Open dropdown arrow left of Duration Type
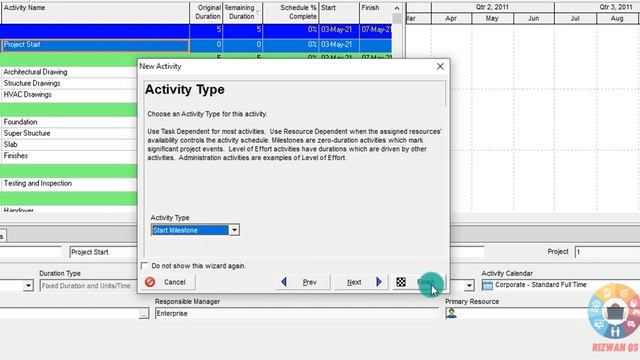Viewport: 640px width, 360px height. [28, 285]
